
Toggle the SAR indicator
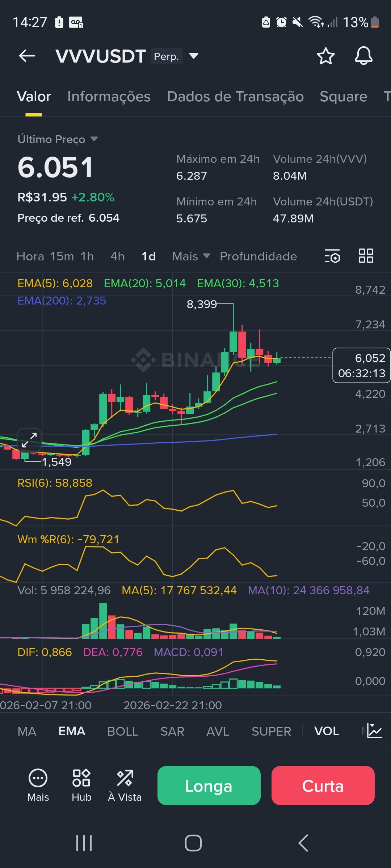coord(172,731)
